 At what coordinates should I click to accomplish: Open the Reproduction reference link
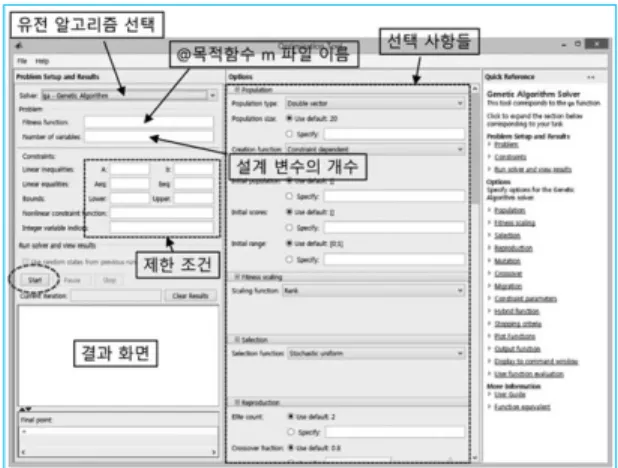(513, 248)
